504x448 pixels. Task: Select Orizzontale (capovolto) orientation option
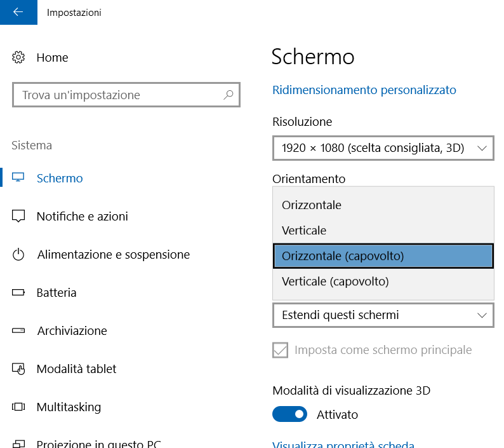pyautogui.click(x=383, y=256)
